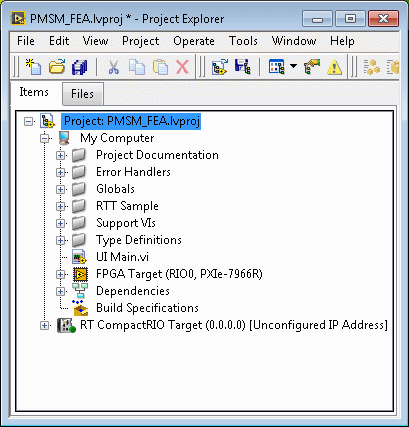Save all using the floppy disks icon

pyautogui.click(x=79, y=67)
